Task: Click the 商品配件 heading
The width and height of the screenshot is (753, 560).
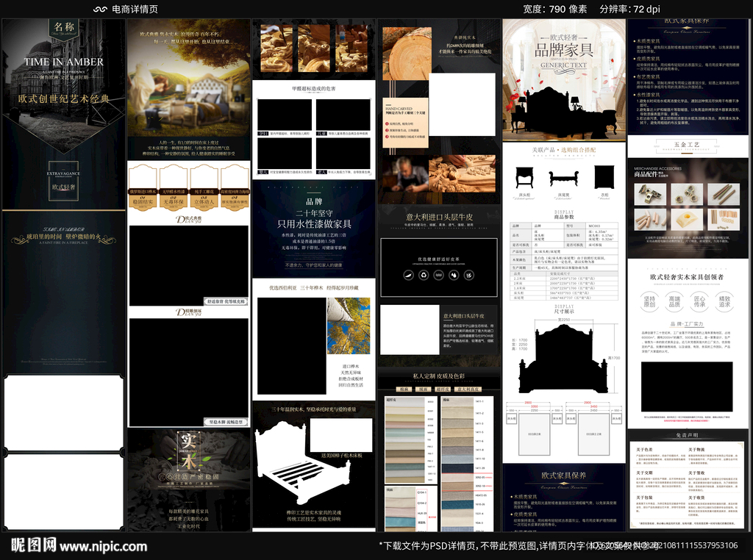Action: (646, 174)
